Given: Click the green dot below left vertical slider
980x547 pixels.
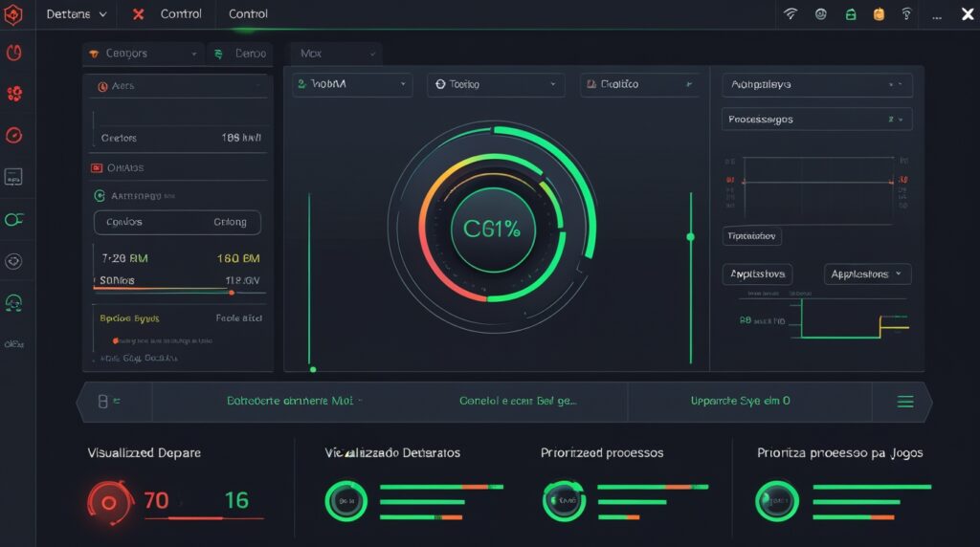Looking at the screenshot, I should tap(313, 370).
